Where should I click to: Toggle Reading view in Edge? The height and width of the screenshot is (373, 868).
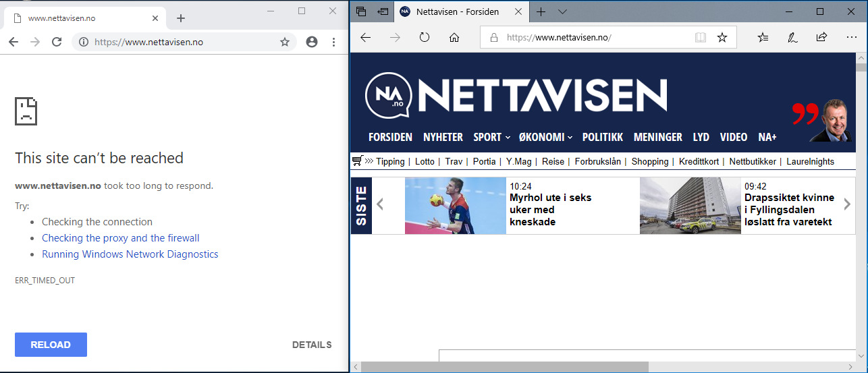701,38
